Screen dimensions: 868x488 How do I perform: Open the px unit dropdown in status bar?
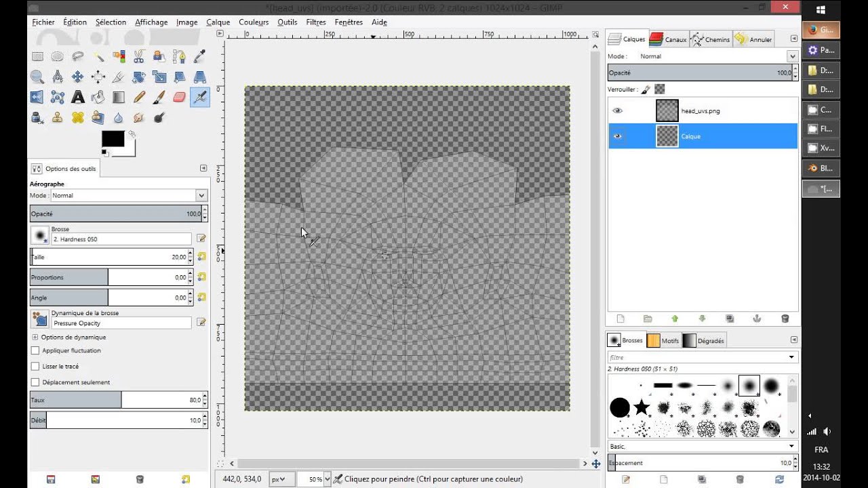coord(282,479)
